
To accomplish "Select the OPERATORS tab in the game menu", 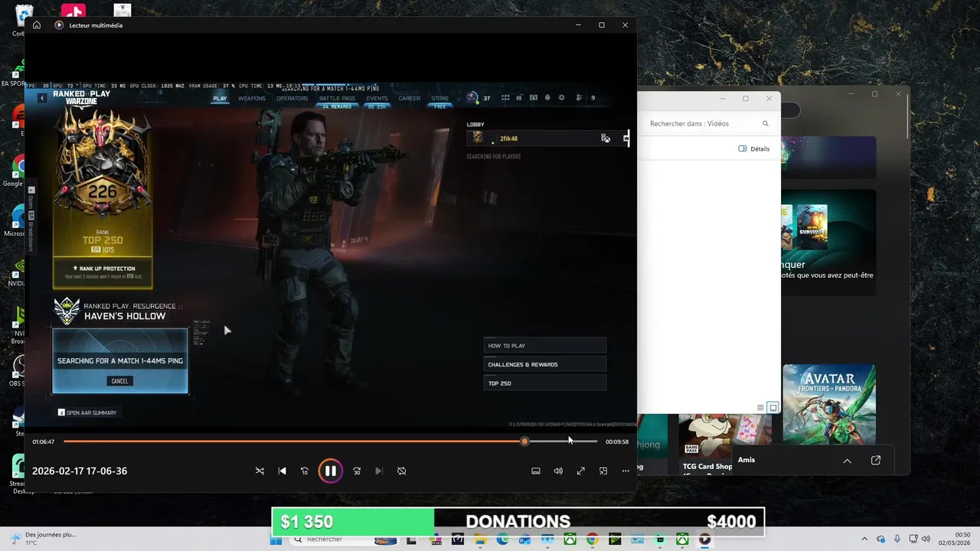I will pyautogui.click(x=292, y=98).
